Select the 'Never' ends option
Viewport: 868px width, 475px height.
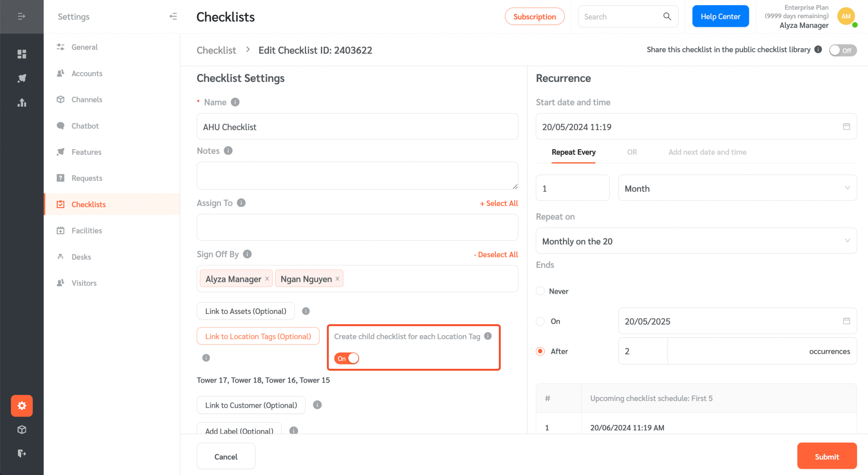(540, 291)
